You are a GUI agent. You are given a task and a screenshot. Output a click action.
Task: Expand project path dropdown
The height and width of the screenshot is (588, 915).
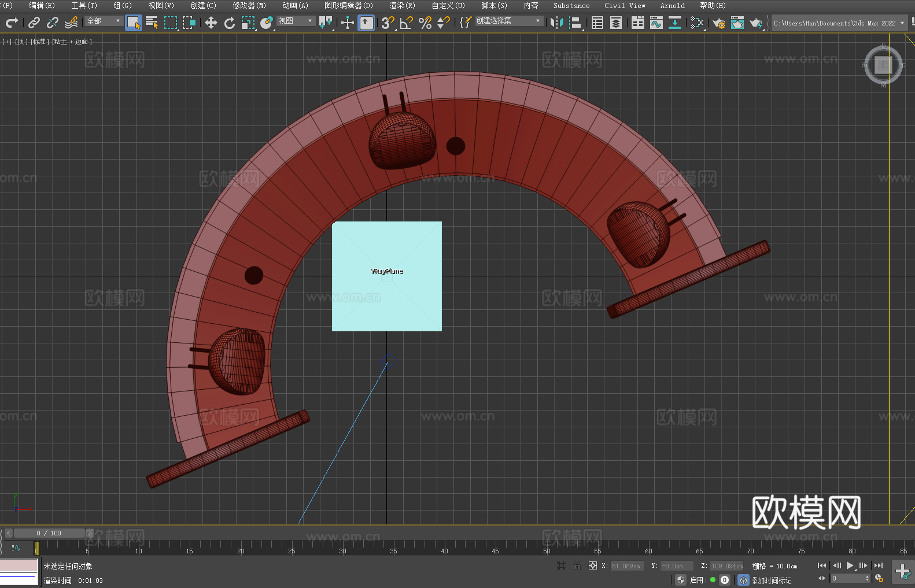pyautogui.click(x=902, y=23)
